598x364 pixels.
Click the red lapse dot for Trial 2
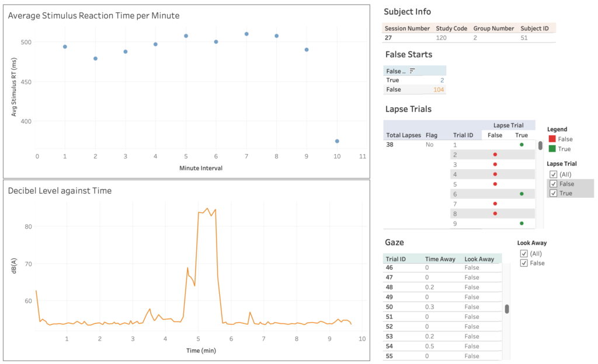[x=495, y=155]
